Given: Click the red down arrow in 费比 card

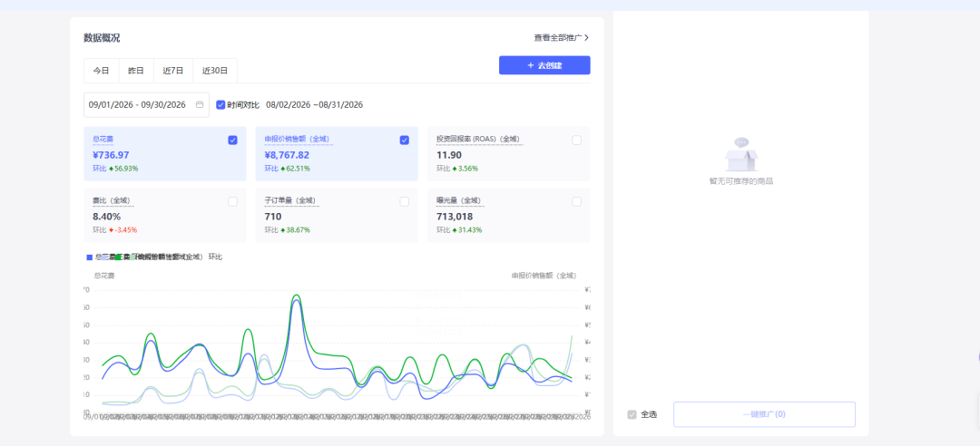Looking at the screenshot, I should point(112,230).
